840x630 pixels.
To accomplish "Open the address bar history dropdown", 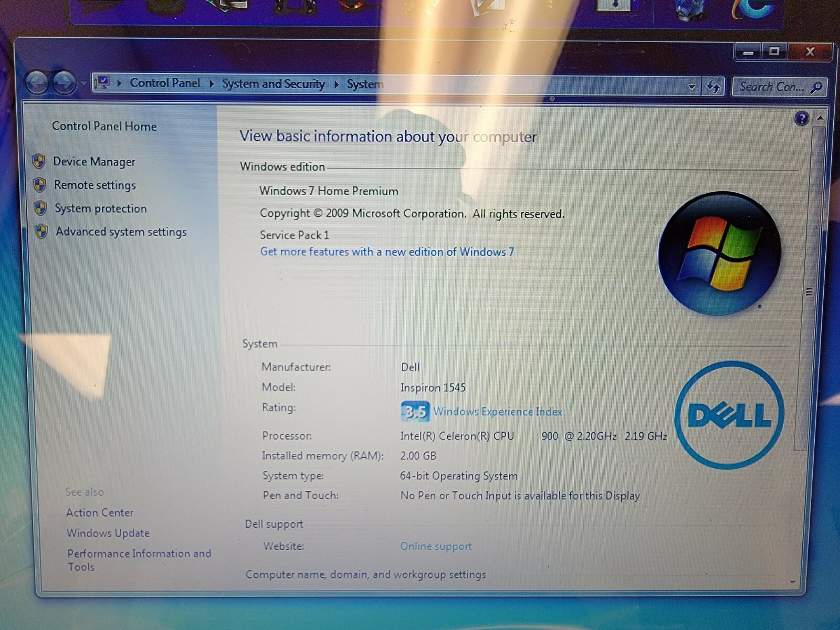I will 692,87.
